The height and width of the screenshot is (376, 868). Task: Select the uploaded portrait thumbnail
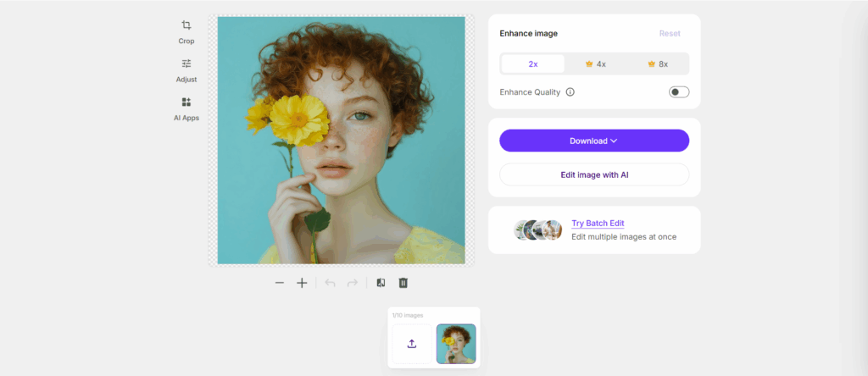456,344
